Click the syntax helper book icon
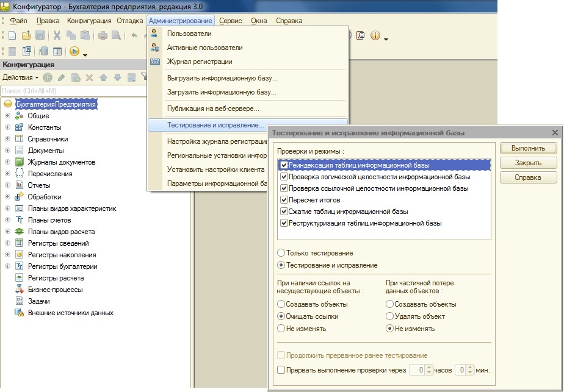Screen dimensions: 564x392 [360, 35]
